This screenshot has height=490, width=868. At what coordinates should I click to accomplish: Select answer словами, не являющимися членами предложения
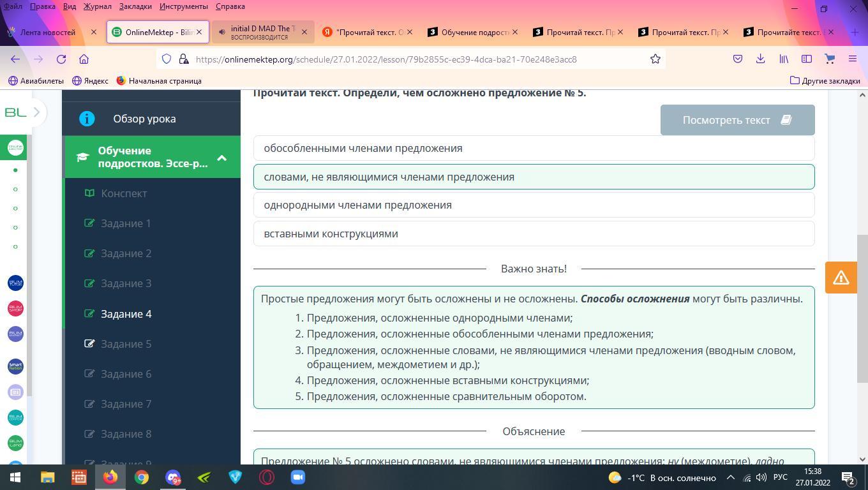click(534, 177)
